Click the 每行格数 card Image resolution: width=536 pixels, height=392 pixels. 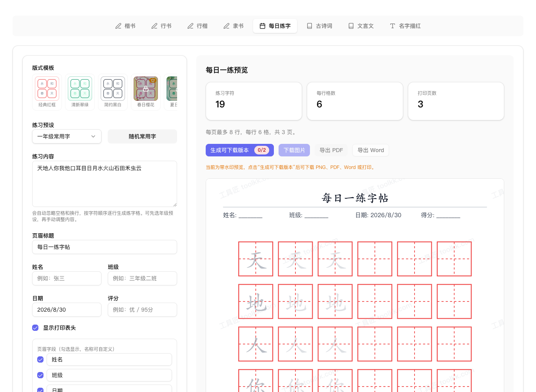(x=355, y=101)
